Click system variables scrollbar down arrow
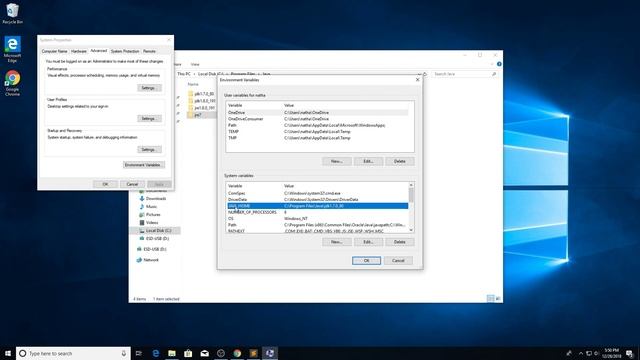The width and height of the screenshot is (640, 360). 411,230
